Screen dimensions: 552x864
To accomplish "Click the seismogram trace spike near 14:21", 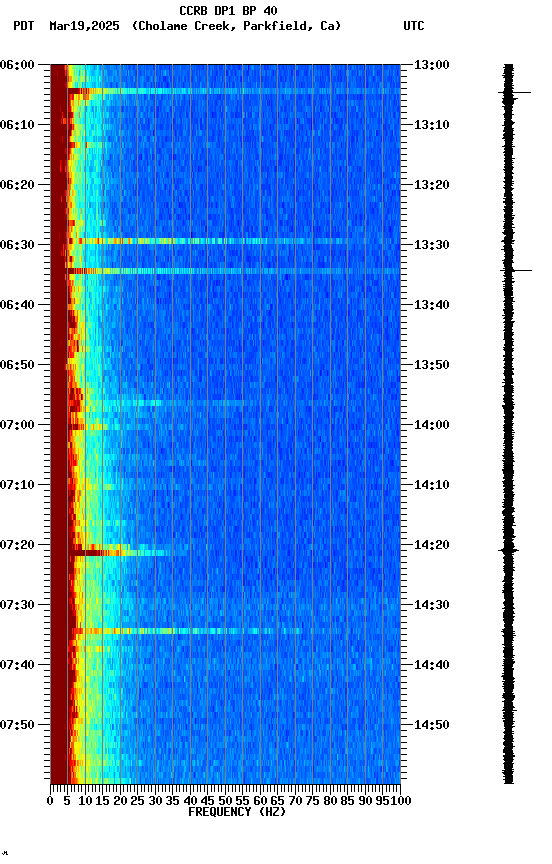I will pos(509,550).
